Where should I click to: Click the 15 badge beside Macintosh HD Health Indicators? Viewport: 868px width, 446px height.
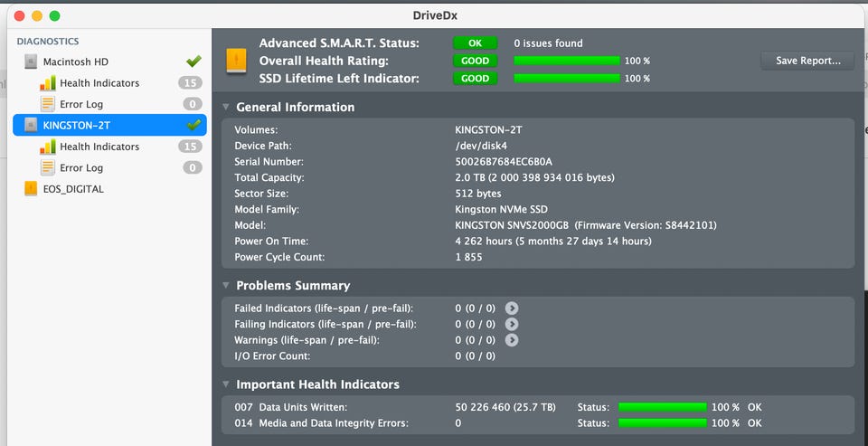click(x=190, y=83)
